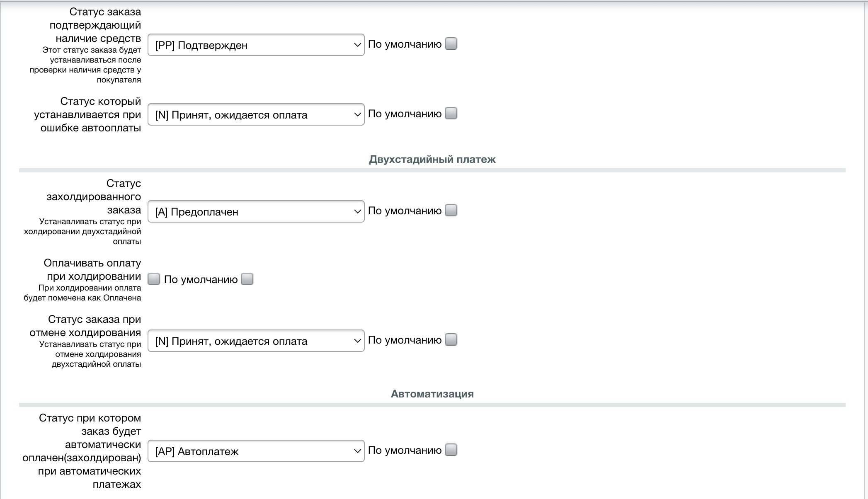Viewport: 868px width, 499px height.
Task: Expand the held order status dropdown showing Предоплачен
Action: [x=256, y=211]
